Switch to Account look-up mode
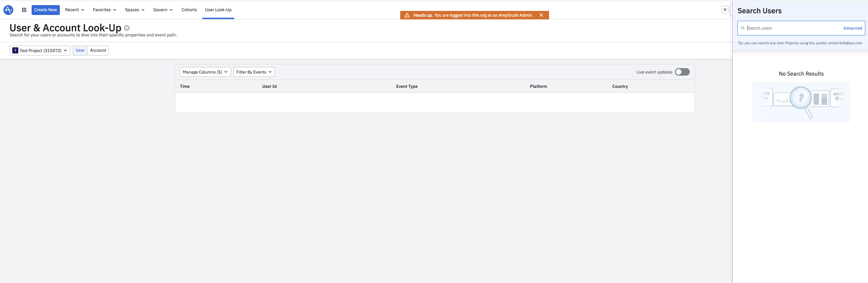 [x=98, y=50]
